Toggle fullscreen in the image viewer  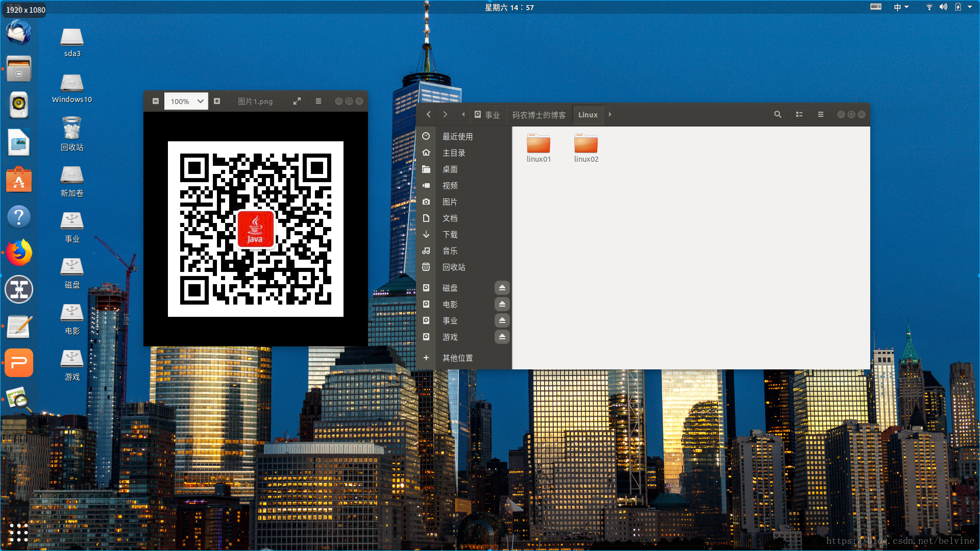pos(297,101)
